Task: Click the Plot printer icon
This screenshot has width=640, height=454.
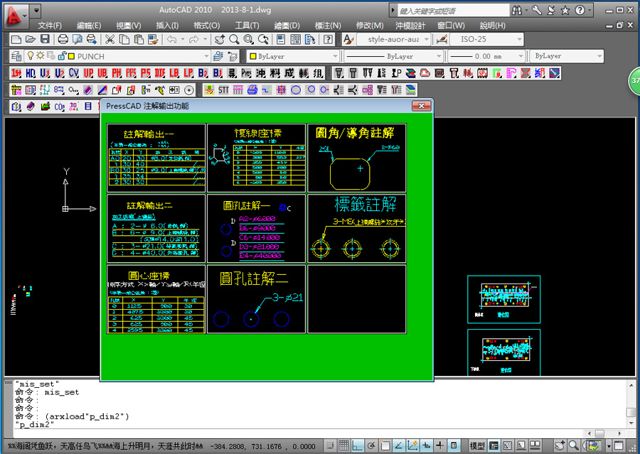Action: click(x=63, y=40)
